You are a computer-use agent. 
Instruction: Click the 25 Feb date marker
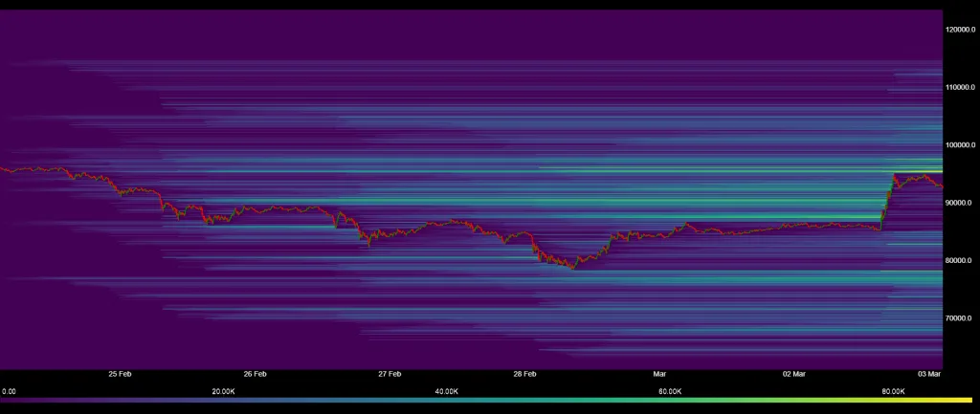tap(120, 374)
